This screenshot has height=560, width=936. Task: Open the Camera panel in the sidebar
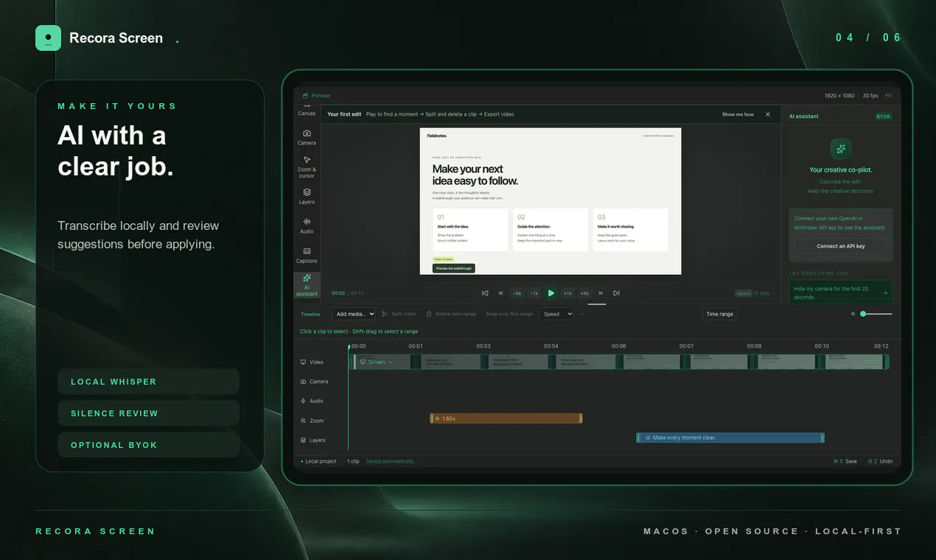pyautogui.click(x=307, y=137)
